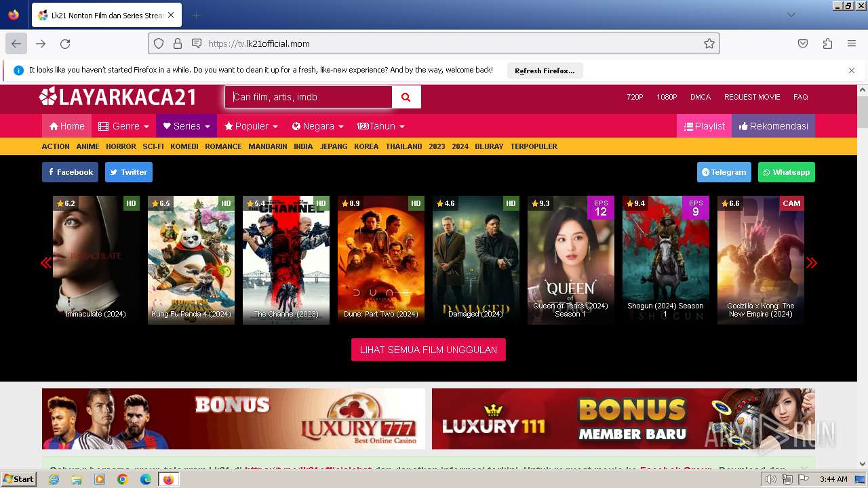The image size is (868, 488).
Task: Select the HORROR category
Action: click(x=121, y=146)
